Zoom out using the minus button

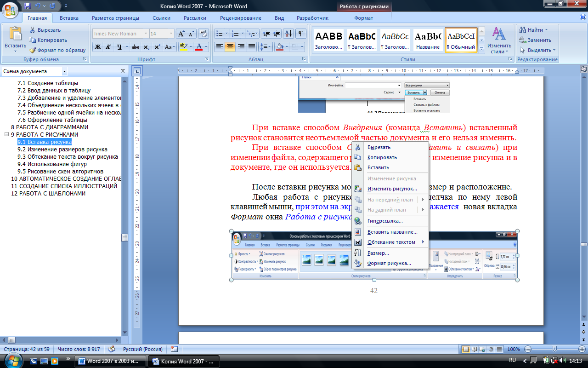click(528, 349)
